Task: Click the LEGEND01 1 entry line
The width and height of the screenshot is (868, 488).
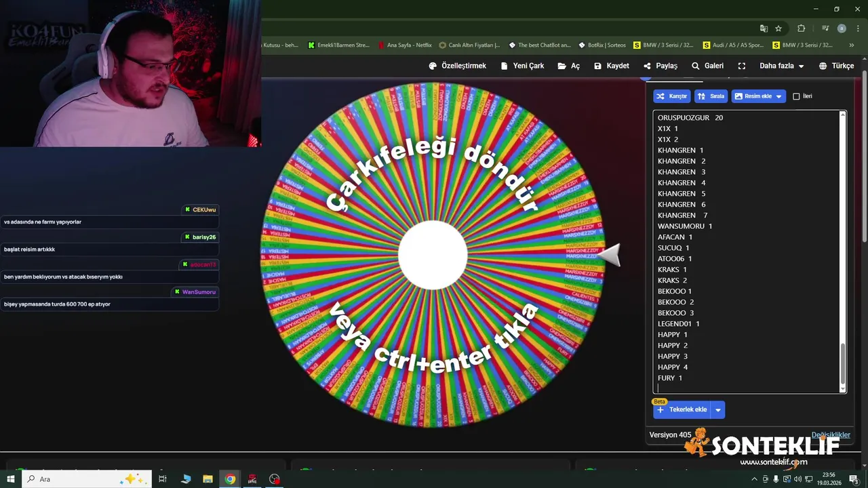Action: [x=679, y=324]
